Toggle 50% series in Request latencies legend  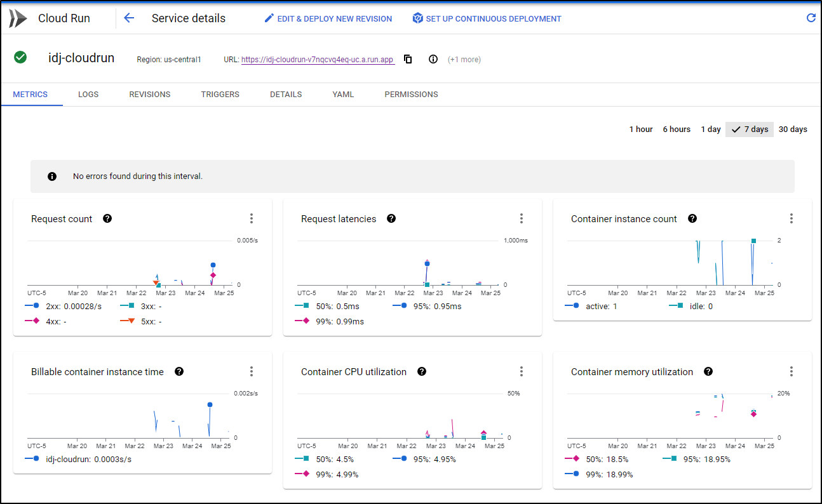tap(327, 306)
